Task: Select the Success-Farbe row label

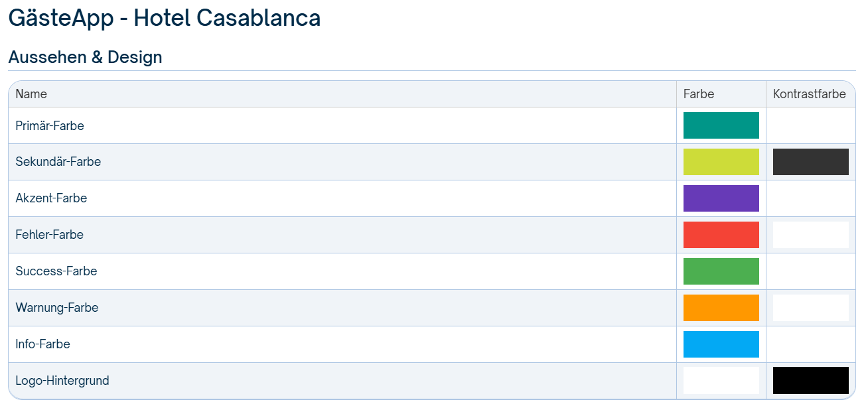Action: click(x=56, y=271)
